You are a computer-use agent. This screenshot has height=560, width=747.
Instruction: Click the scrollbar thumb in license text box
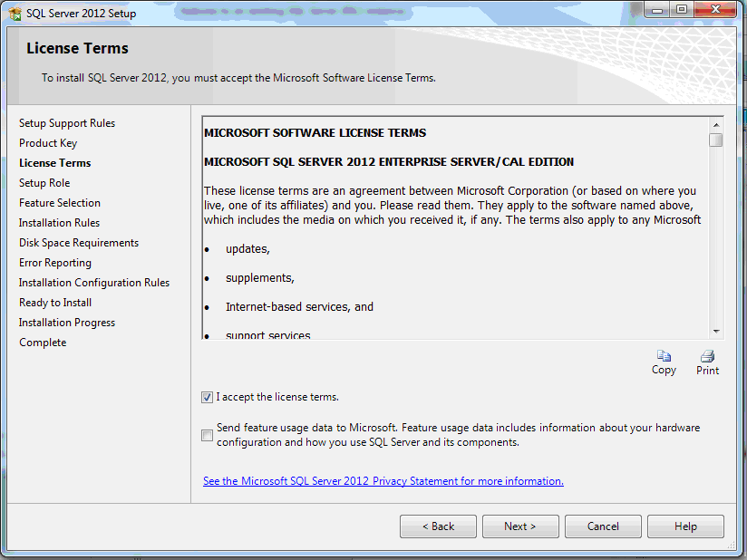click(x=716, y=140)
